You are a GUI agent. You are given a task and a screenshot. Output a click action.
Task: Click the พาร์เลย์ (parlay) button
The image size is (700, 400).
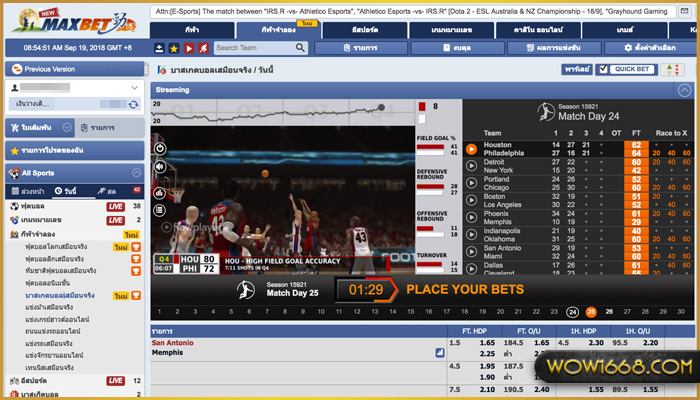576,70
